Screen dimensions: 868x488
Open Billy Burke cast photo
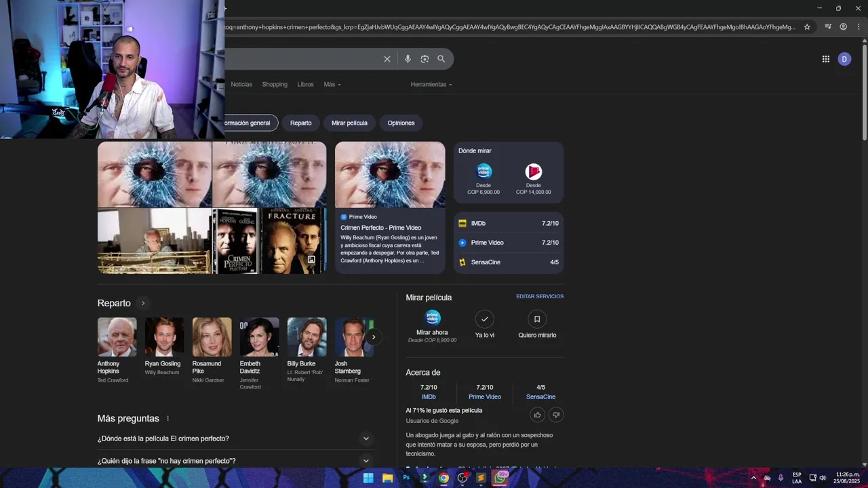[x=307, y=337]
